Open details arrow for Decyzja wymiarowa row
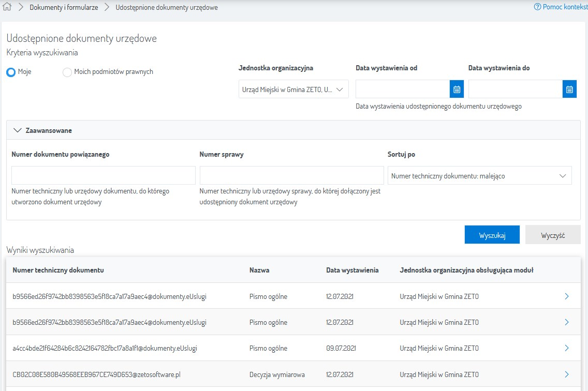Screen dimensions: 588x391 (x=567, y=374)
